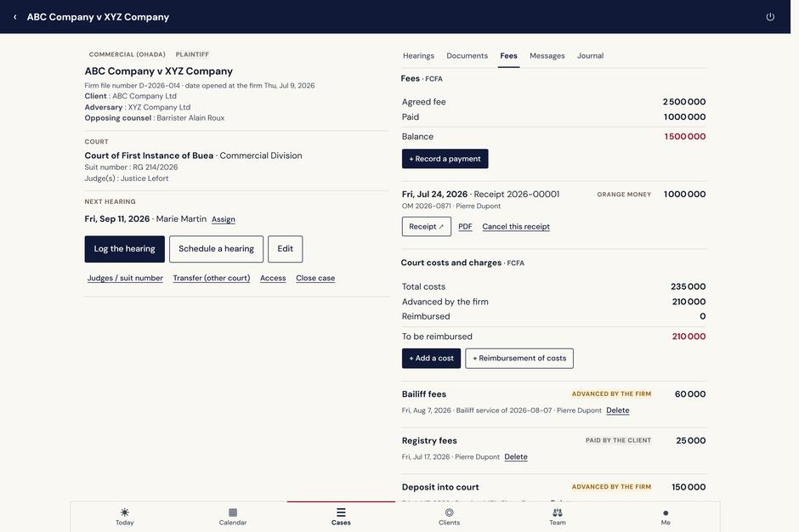Click Record a payment button
Screen dimensions: 799x532
(x=445, y=158)
